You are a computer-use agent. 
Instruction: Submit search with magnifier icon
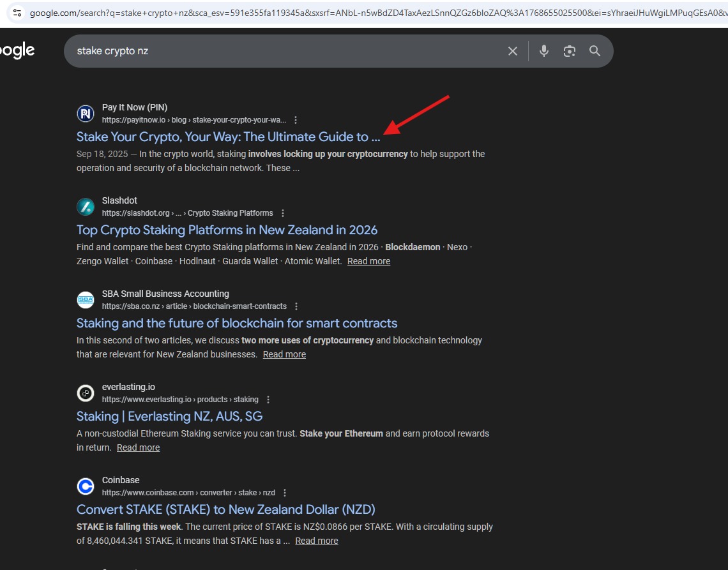click(595, 51)
